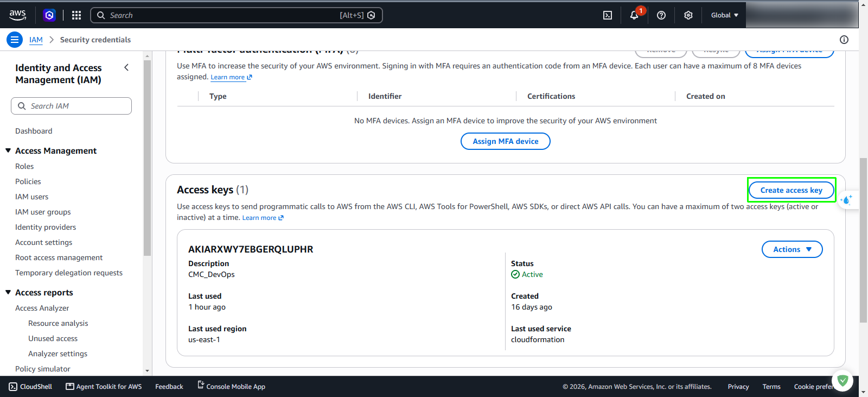Collapse the Access reports section
This screenshot has height=397, width=868.
point(8,292)
